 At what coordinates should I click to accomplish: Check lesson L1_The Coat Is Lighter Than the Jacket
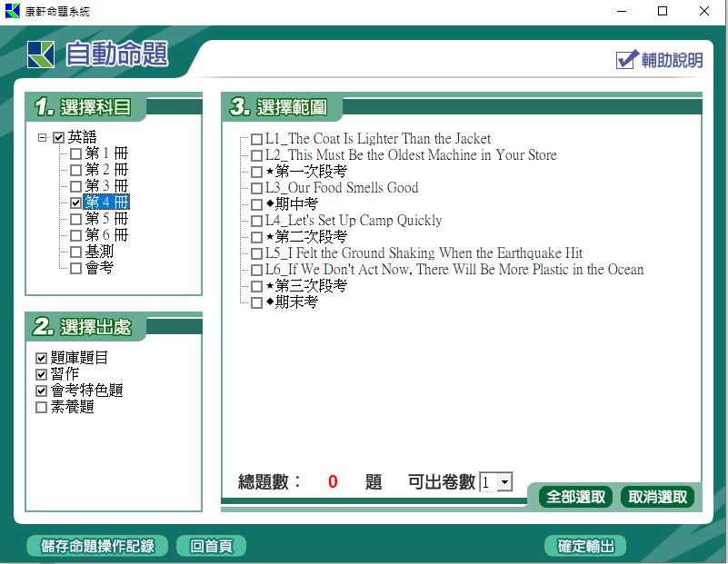(257, 140)
